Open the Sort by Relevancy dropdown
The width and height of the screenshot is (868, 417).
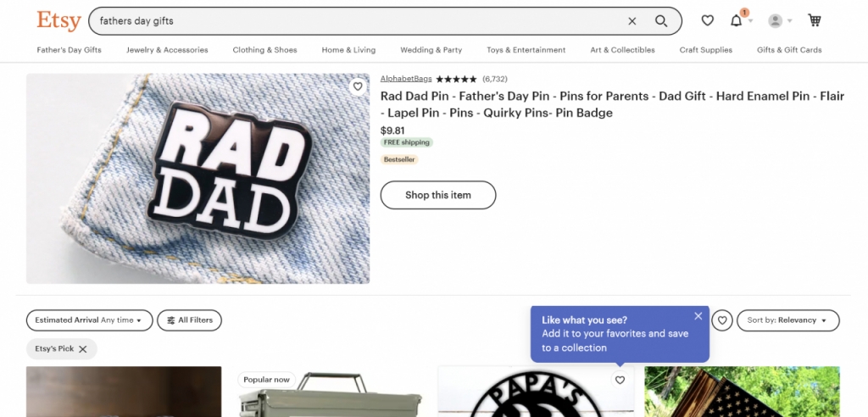pyautogui.click(x=787, y=320)
